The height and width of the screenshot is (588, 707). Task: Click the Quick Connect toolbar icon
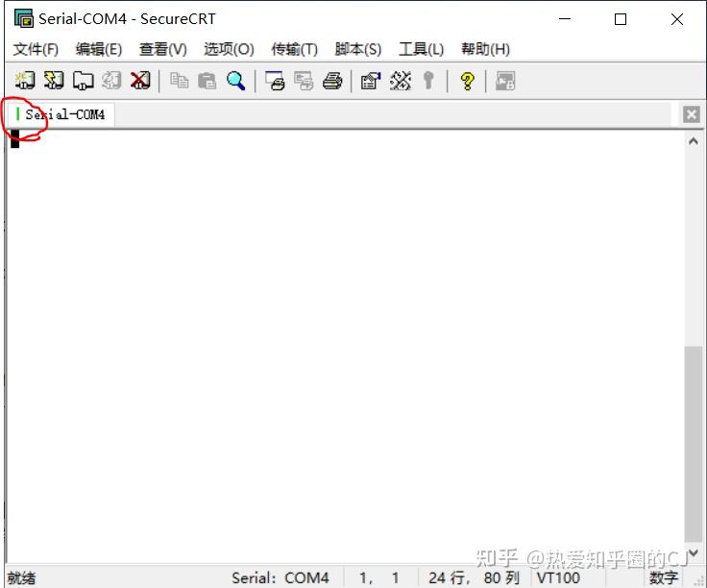tap(54, 81)
